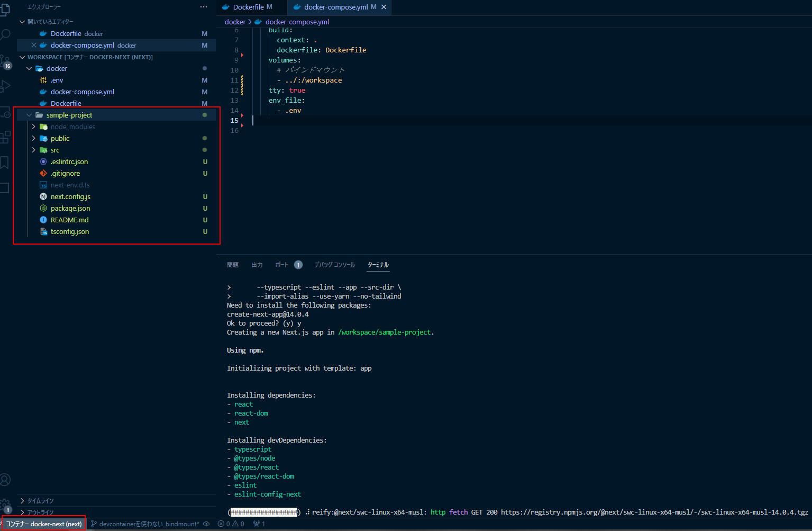Open the Explorer view in activity bar
The height and width of the screenshot is (531, 812).
(5, 10)
